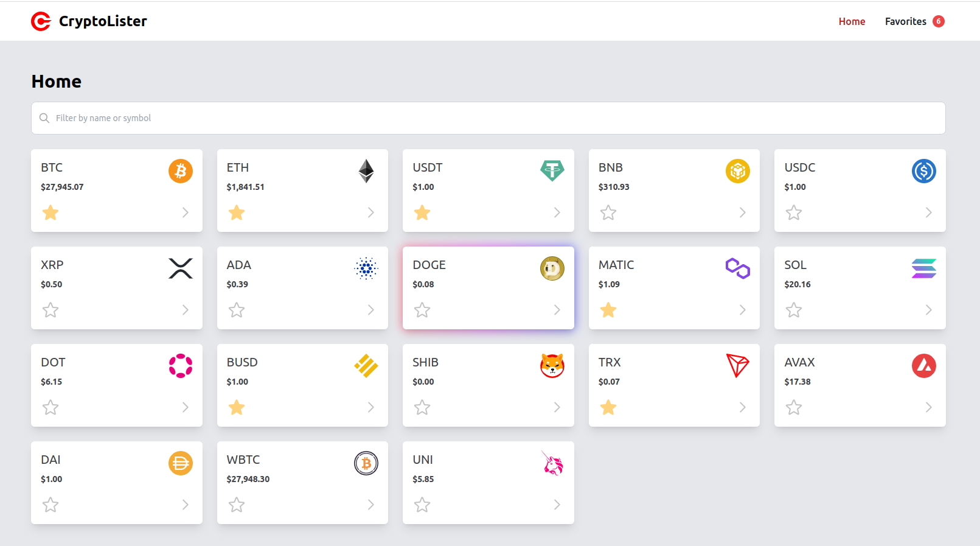The height and width of the screenshot is (546, 980).
Task: Expand details for DOGE via its chevron
Action: tap(557, 310)
